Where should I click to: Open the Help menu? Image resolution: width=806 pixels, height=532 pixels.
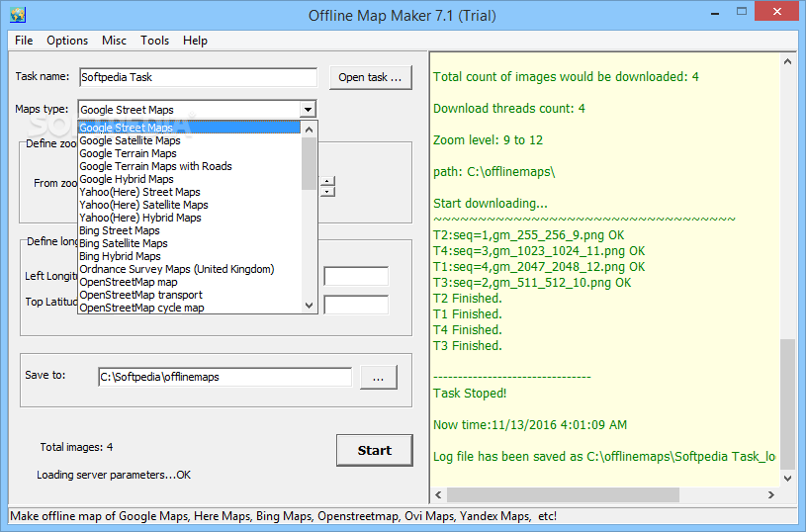(196, 41)
